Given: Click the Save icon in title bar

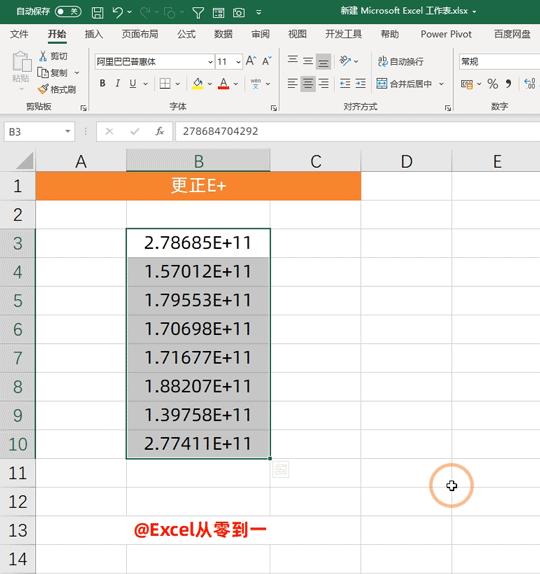Looking at the screenshot, I should 97,13.
